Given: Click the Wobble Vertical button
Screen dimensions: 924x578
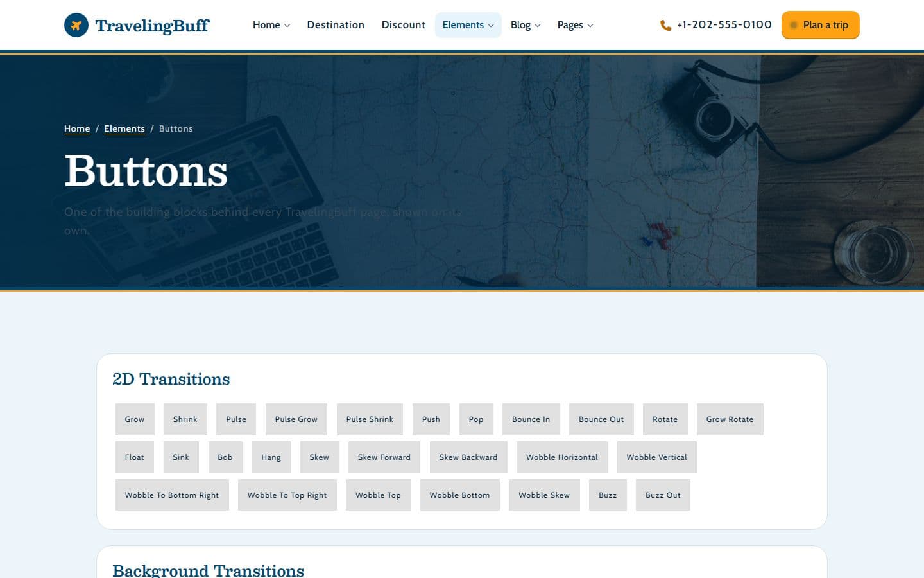Looking at the screenshot, I should point(657,457).
